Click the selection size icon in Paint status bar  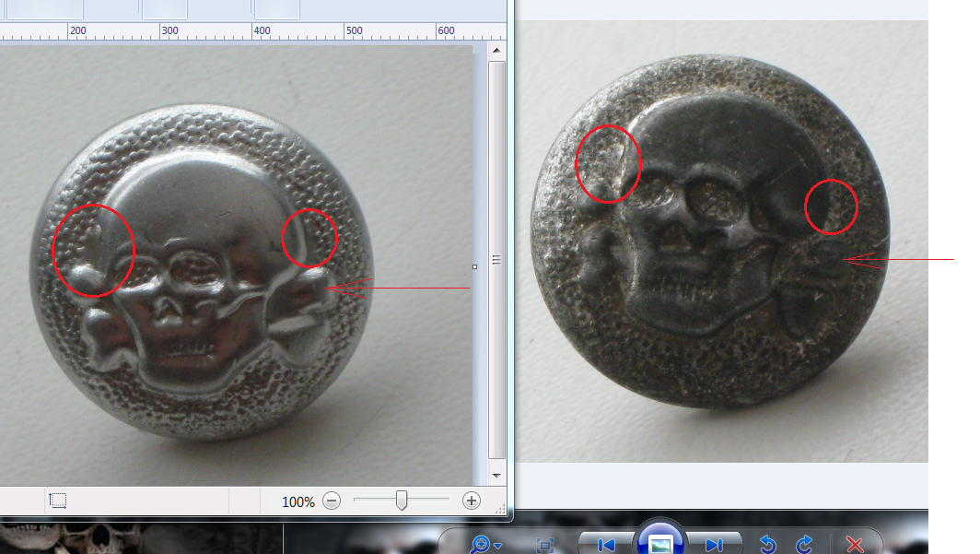click(57, 501)
